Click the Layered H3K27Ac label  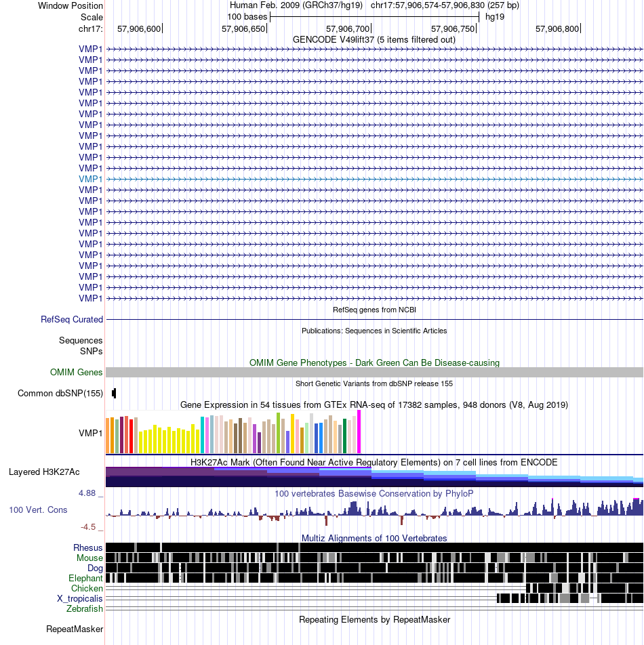(x=44, y=472)
